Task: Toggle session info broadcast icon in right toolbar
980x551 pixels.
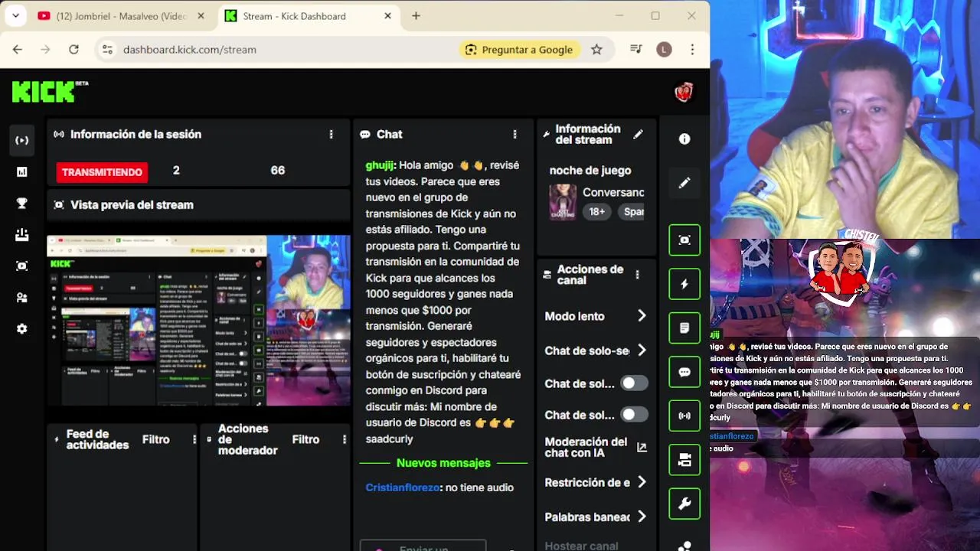Action: 684,416
